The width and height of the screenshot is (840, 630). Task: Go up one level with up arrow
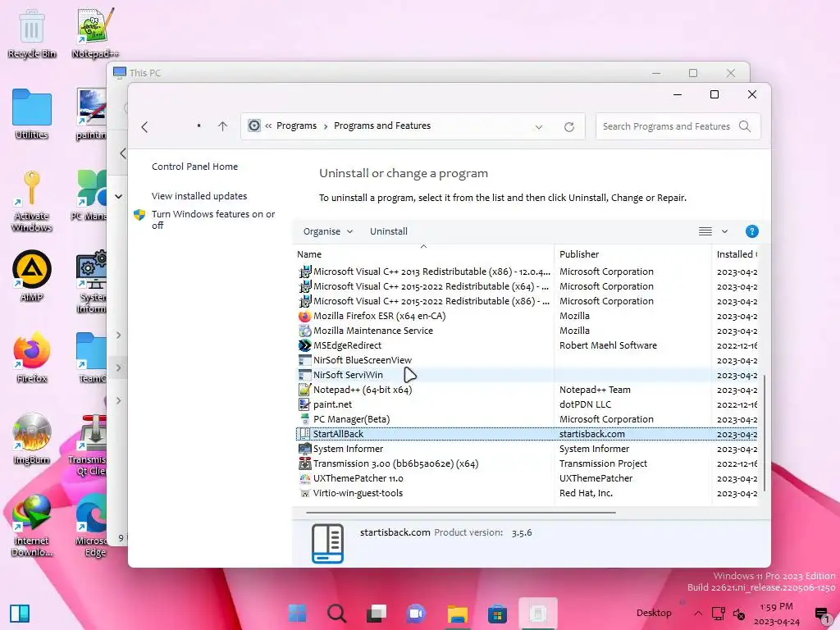pyautogui.click(x=222, y=126)
